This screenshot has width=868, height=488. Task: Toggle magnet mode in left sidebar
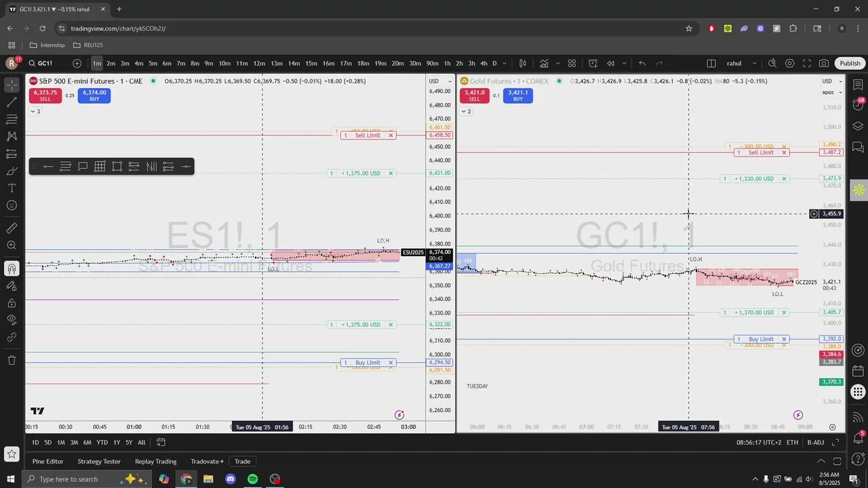pyautogui.click(x=12, y=268)
